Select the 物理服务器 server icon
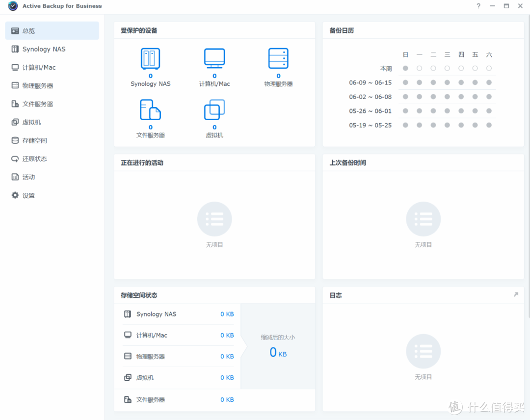The image size is (530, 420). click(278, 59)
